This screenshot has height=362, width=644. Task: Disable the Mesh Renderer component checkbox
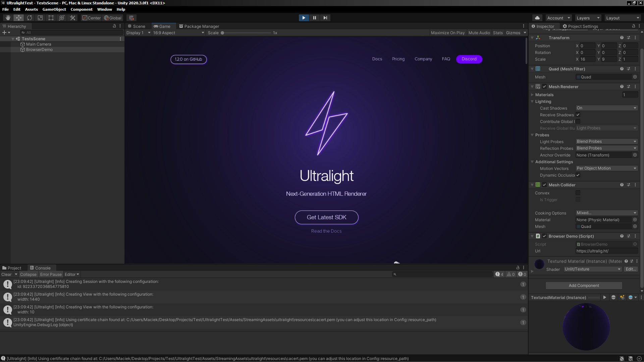click(x=544, y=86)
